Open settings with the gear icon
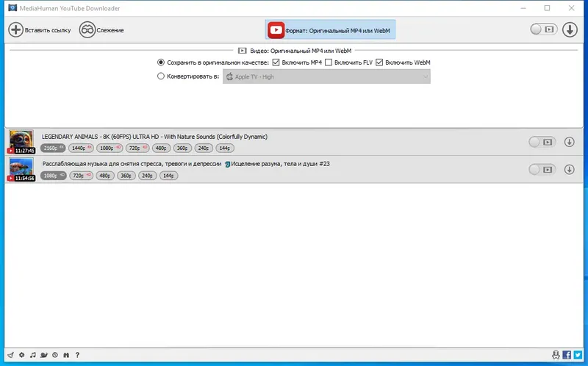This screenshot has width=588, height=366. click(22, 355)
